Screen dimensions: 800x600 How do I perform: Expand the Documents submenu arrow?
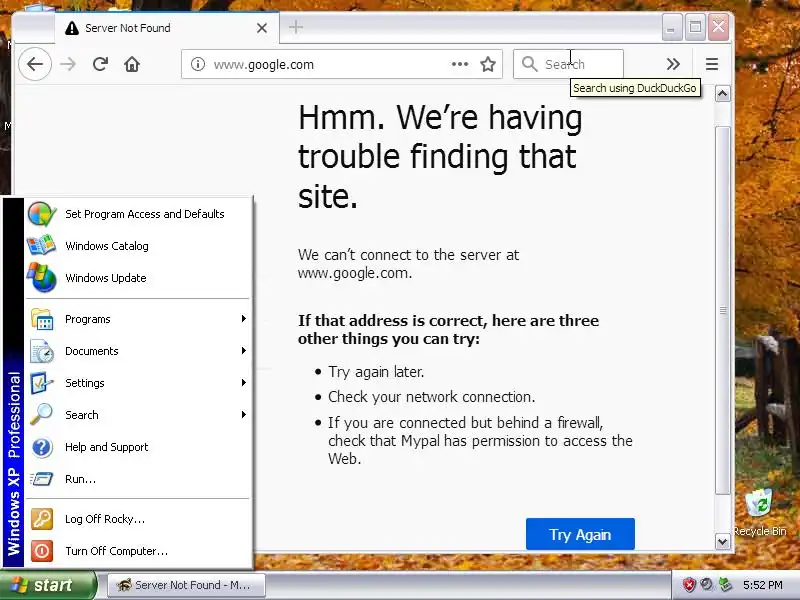(244, 351)
